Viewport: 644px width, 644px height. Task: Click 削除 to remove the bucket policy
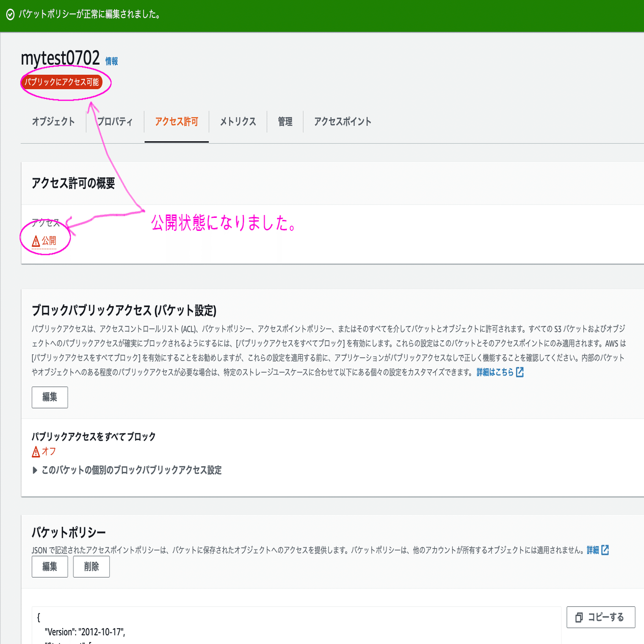[x=91, y=566]
